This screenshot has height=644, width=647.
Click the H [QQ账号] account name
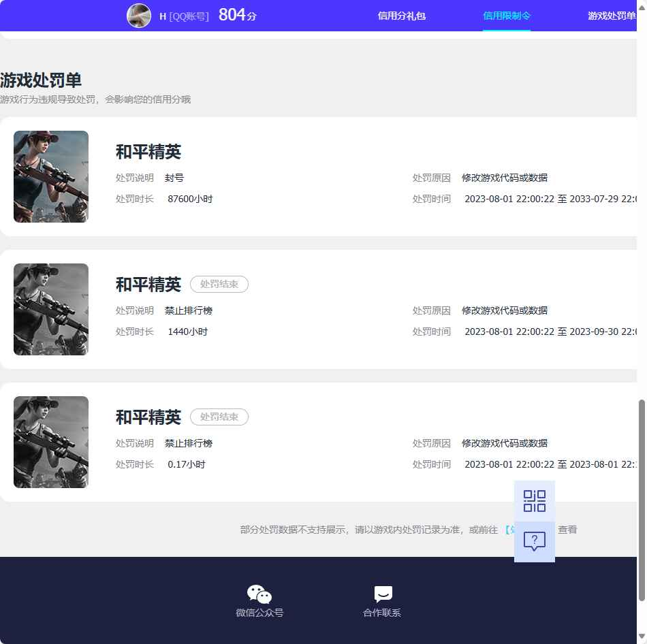184,16
